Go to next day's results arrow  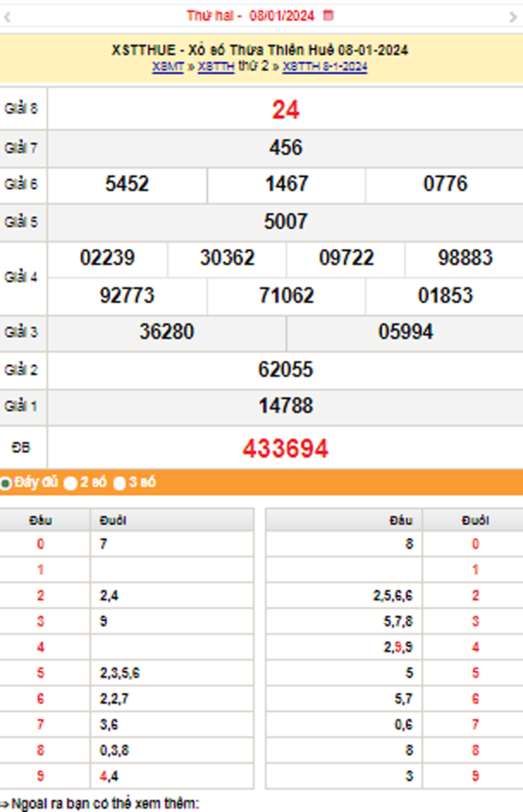513,17
